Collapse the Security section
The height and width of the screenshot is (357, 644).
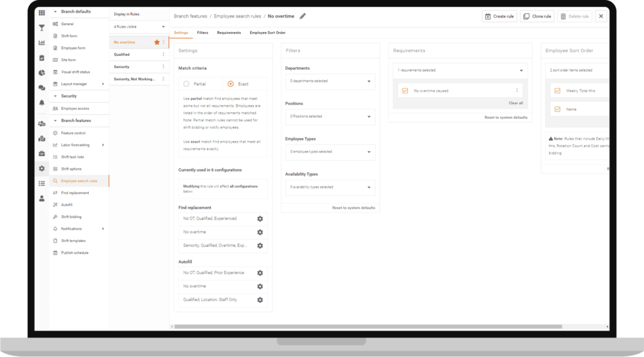(x=55, y=96)
